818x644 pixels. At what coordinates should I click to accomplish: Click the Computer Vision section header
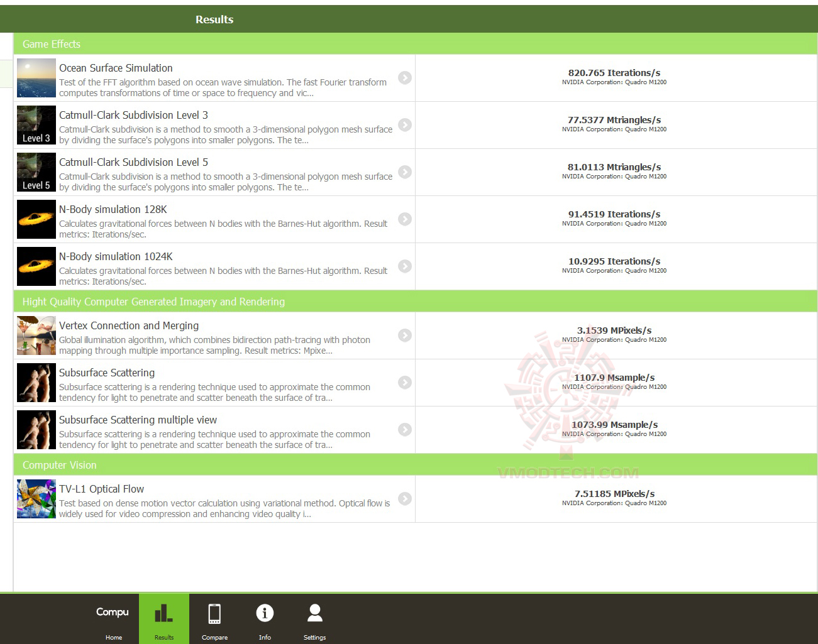(416, 465)
